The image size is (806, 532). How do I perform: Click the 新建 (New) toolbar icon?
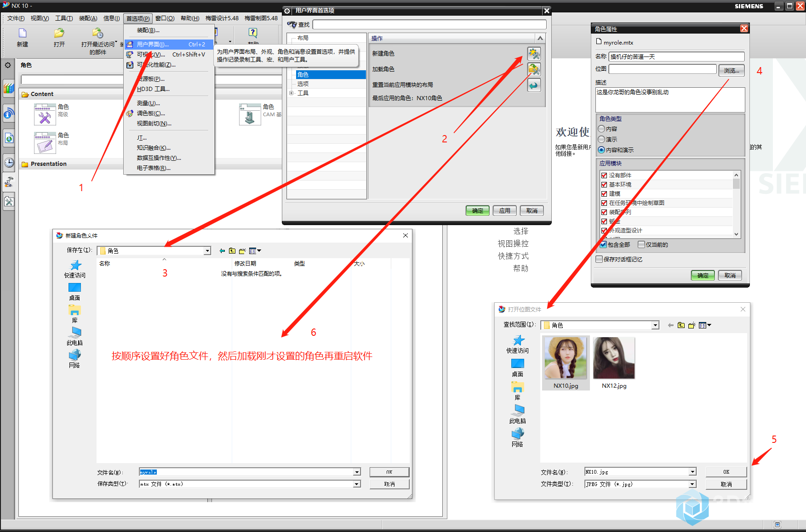point(23,33)
